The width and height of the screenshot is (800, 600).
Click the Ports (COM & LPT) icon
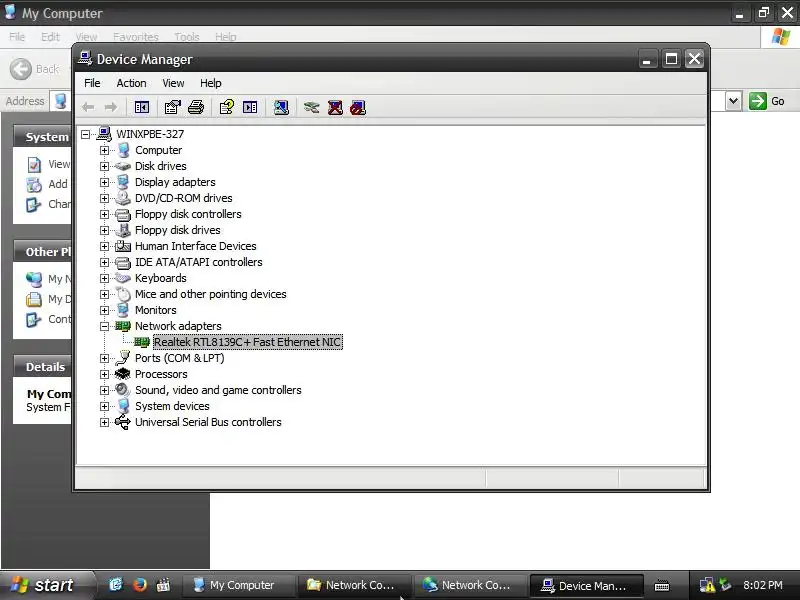point(122,358)
